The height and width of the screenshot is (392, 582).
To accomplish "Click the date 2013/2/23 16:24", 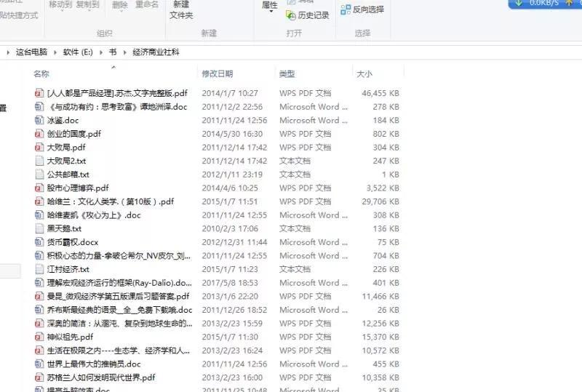I will coord(232,351).
